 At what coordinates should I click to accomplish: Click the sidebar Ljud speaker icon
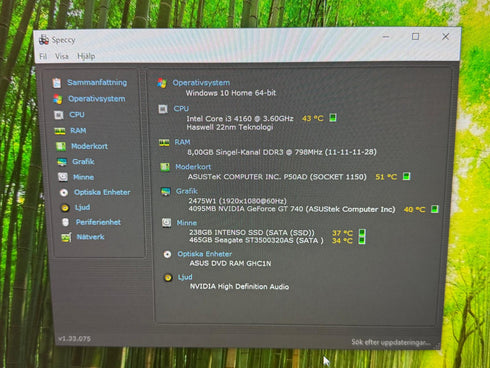[x=65, y=208]
